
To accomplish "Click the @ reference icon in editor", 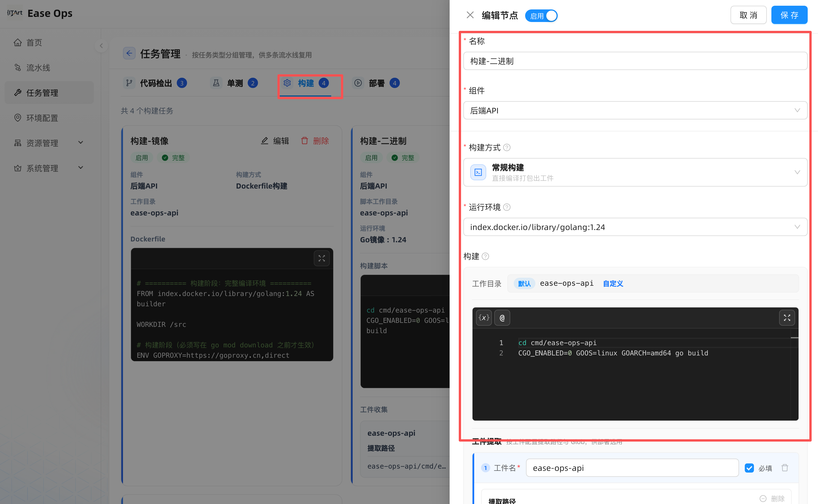I will click(502, 318).
